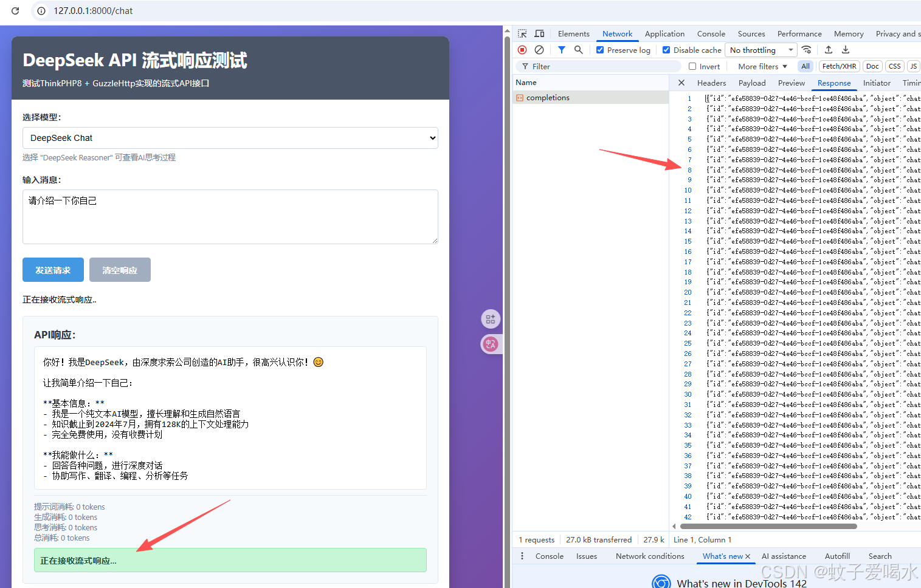Screen dimensions: 921x588
Task: Click the floating grid extension icon
Action: (491, 319)
